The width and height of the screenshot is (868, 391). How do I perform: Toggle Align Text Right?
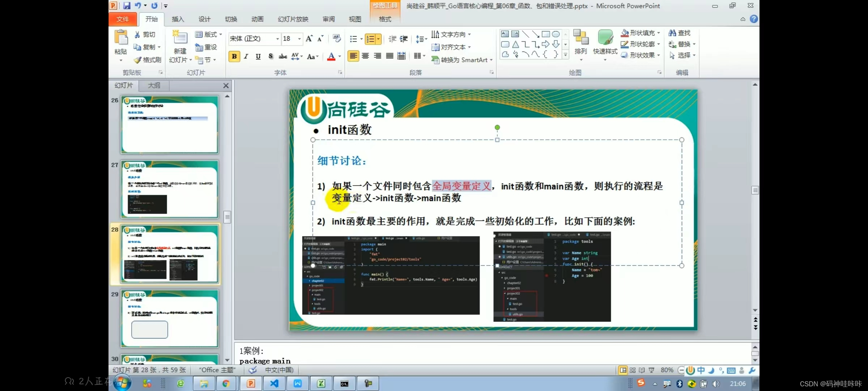click(378, 56)
